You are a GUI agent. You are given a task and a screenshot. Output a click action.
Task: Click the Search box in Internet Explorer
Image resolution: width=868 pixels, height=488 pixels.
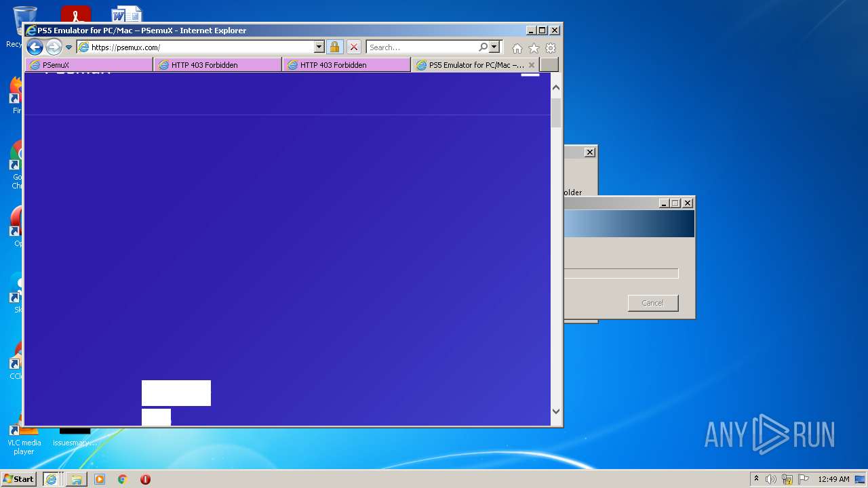422,47
